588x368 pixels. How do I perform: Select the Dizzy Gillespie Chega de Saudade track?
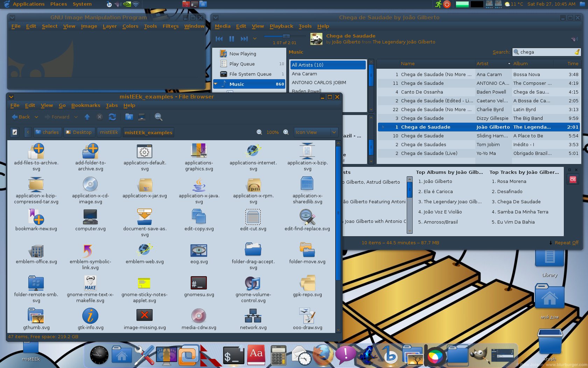click(478, 118)
